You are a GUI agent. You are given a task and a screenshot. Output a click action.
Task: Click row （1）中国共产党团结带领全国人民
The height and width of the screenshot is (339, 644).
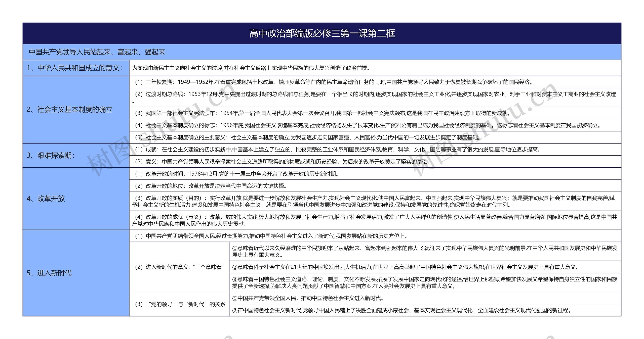click(x=375, y=236)
